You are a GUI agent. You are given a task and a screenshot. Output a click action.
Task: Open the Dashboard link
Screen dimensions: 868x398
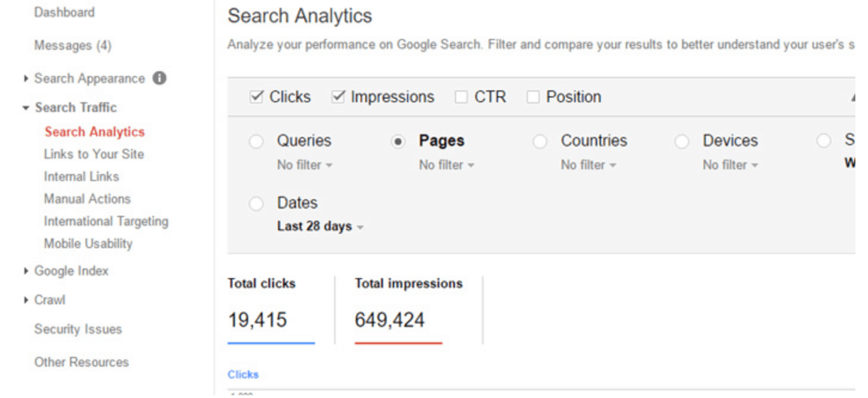(64, 12)
